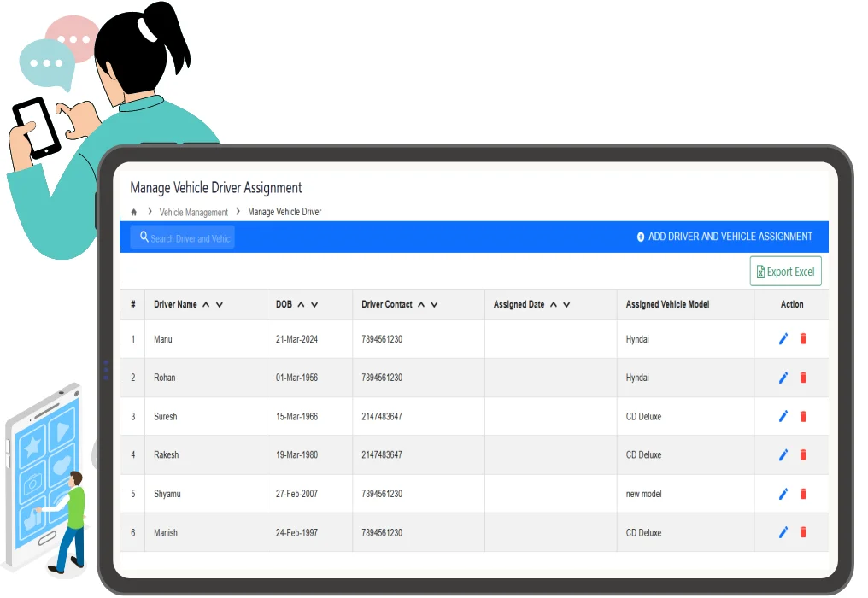Click the Manage Vehicle Driver breadcrumb
The height and width of the screenshot is (598, 868).
pyautogui.click(x=284, y=212)
